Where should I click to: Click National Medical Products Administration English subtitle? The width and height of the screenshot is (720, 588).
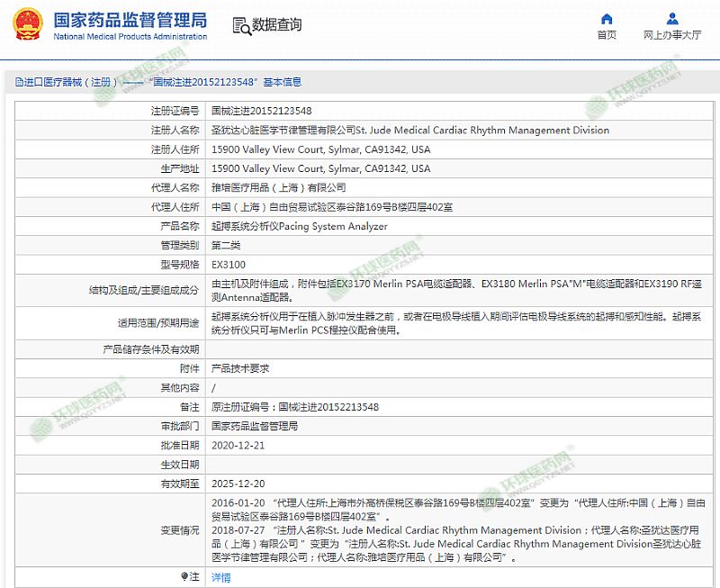(x=130, y=37)
